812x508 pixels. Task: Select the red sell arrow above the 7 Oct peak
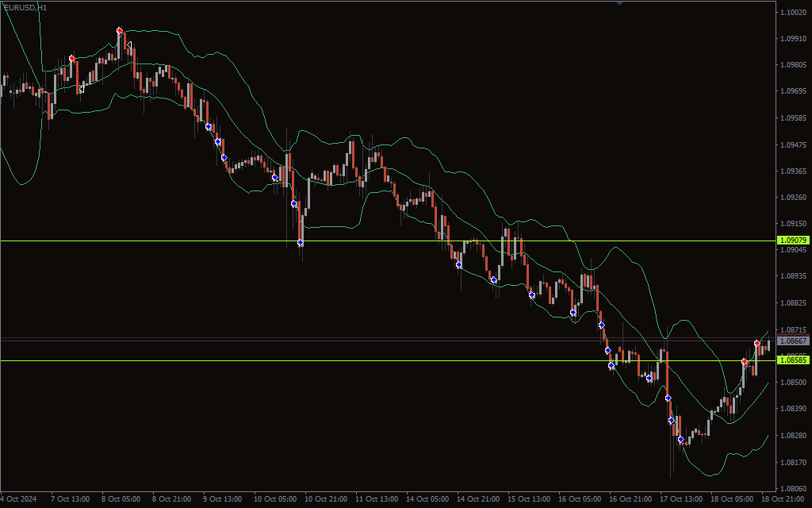(72, 58)
